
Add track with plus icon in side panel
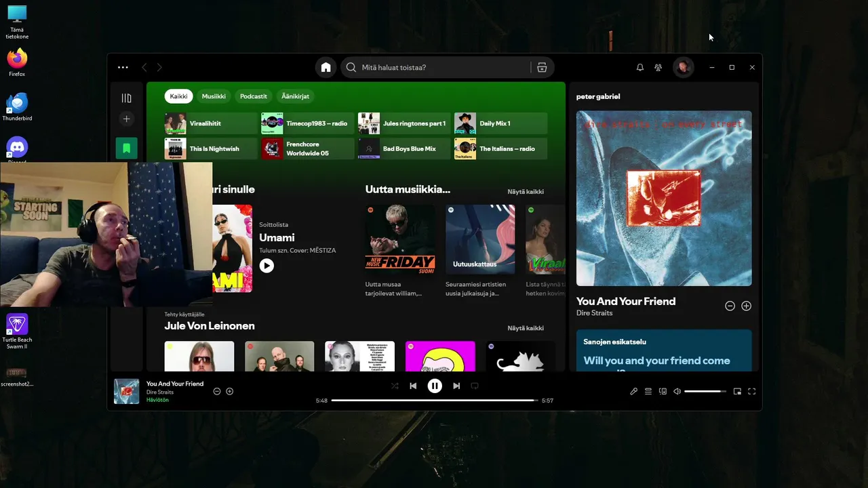(x=746, y=306)
